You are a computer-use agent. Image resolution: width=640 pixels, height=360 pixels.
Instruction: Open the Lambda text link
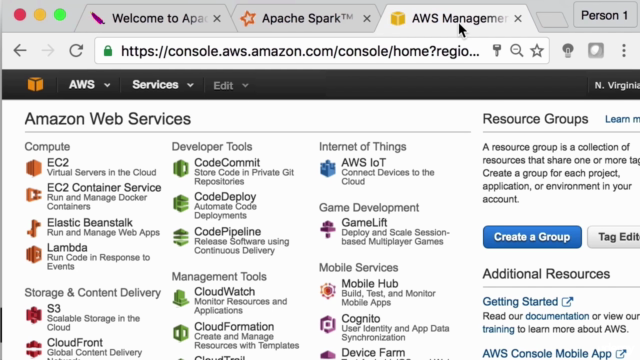[x=67, y=247]
